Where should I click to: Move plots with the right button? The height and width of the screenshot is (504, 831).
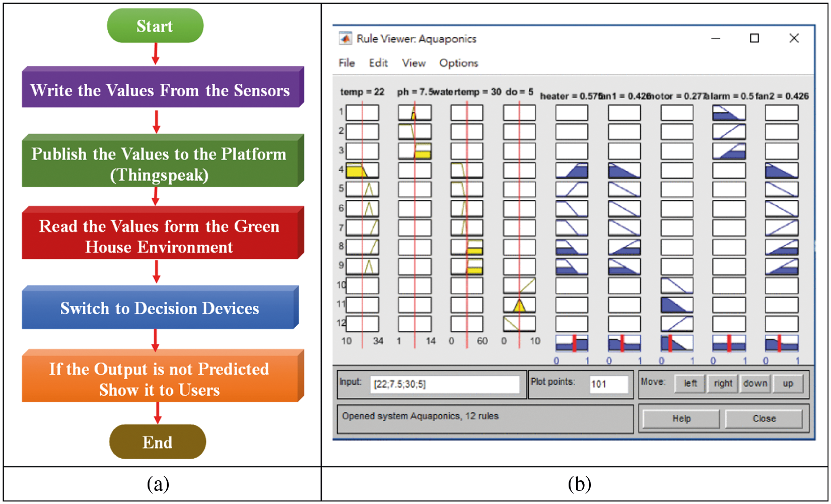(723, 384)
